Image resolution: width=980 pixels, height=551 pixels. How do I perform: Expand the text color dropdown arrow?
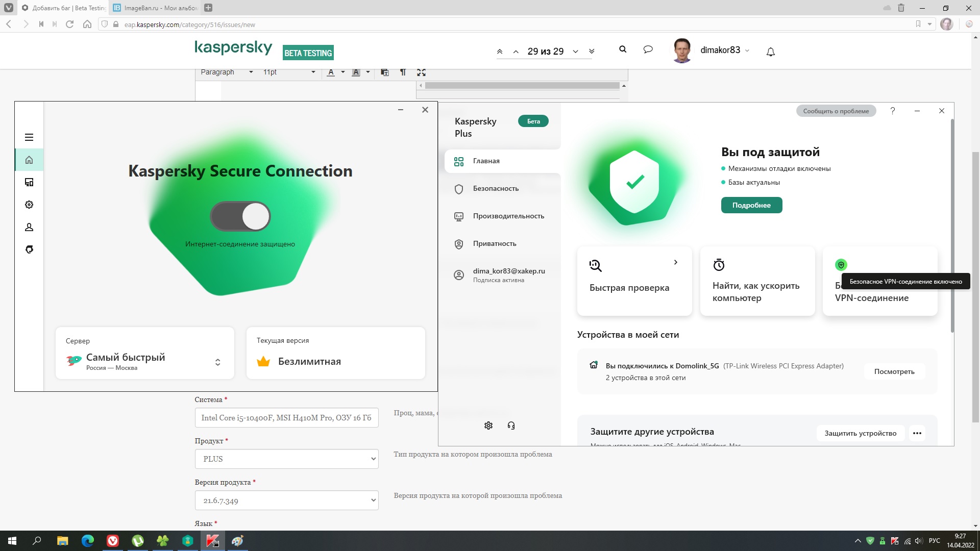pos(343,72)
